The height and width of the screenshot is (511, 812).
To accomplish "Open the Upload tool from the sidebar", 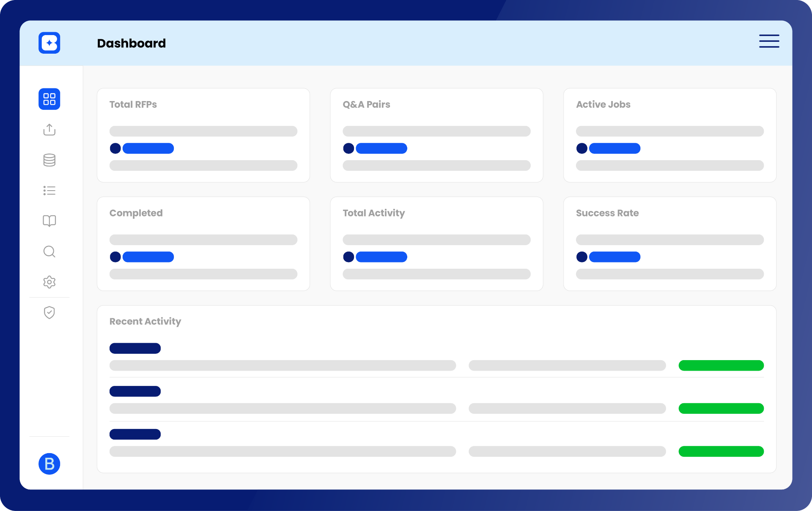I will pos(49,130).
